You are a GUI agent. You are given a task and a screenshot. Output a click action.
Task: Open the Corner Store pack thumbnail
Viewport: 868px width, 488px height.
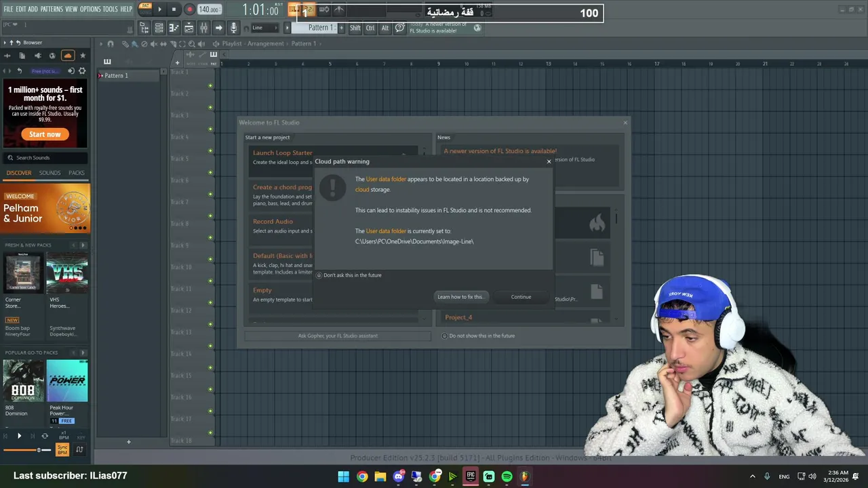click(x=23, y=273)
